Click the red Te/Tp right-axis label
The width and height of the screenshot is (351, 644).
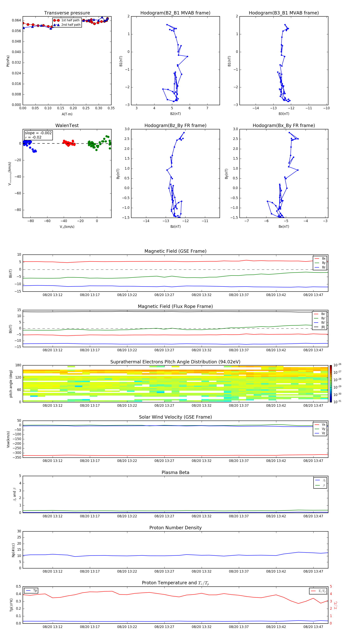point(336,605)
